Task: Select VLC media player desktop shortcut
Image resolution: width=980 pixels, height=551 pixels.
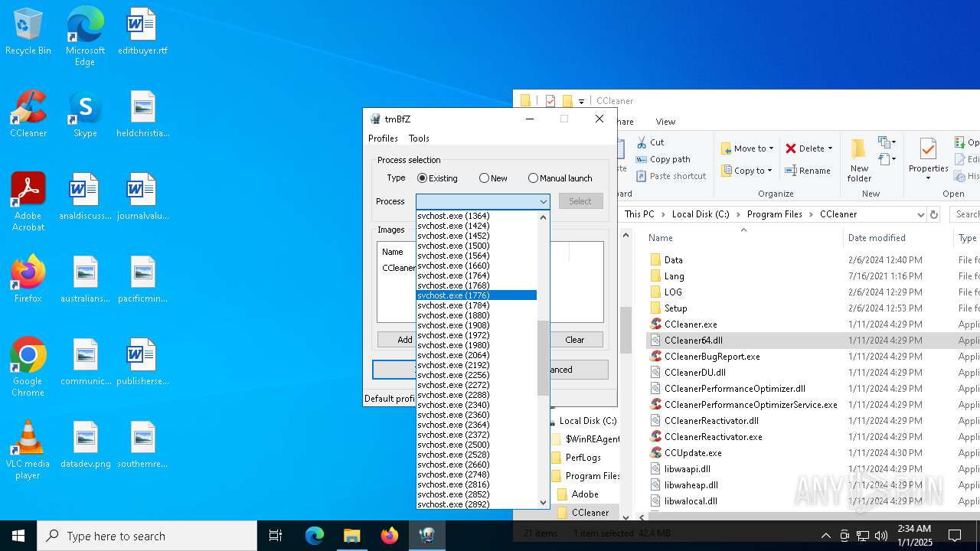Action: [x=28, y=450]
